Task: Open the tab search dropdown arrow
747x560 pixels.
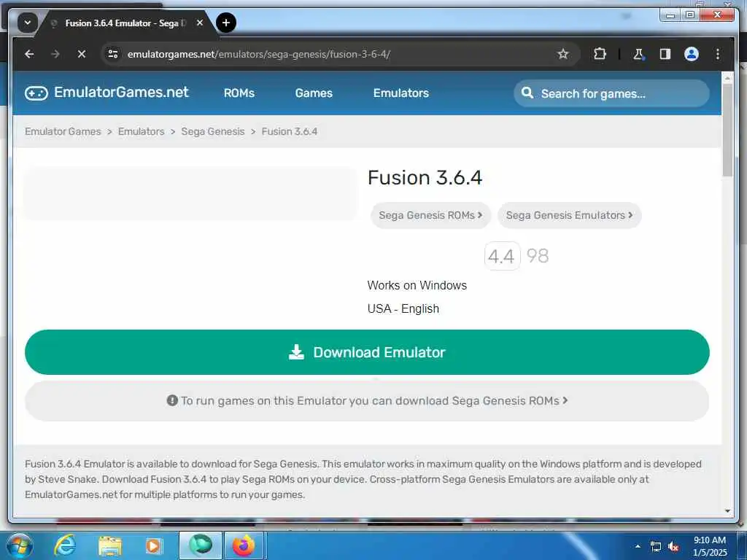Action: pos(28,23)
